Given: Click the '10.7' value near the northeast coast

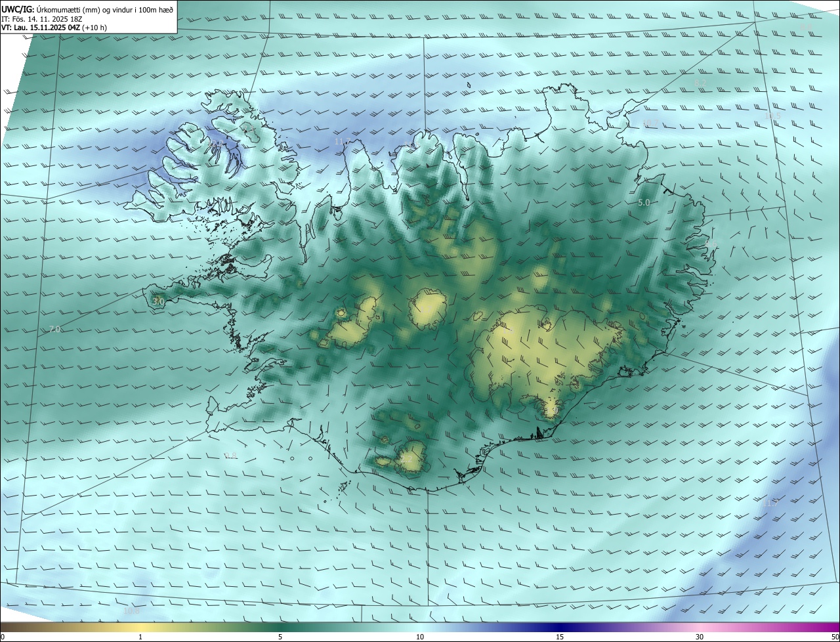Looking at the screenshot, I should (650, 123).
